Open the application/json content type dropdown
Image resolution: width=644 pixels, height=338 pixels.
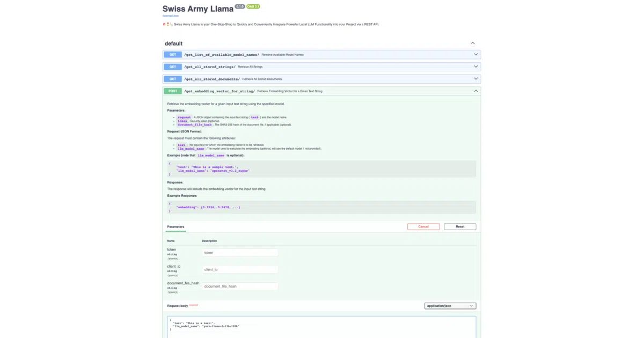pos(450,306)
